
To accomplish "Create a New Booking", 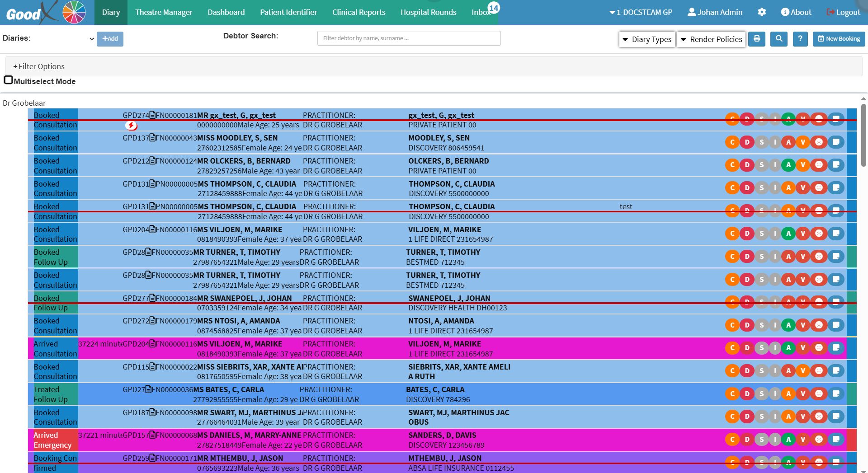I will tap(839, 39).
